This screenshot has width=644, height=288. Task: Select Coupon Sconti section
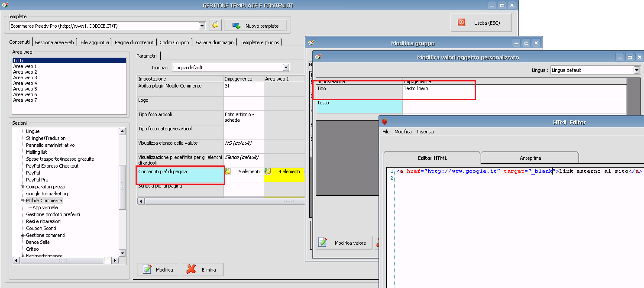coord(41,228)
